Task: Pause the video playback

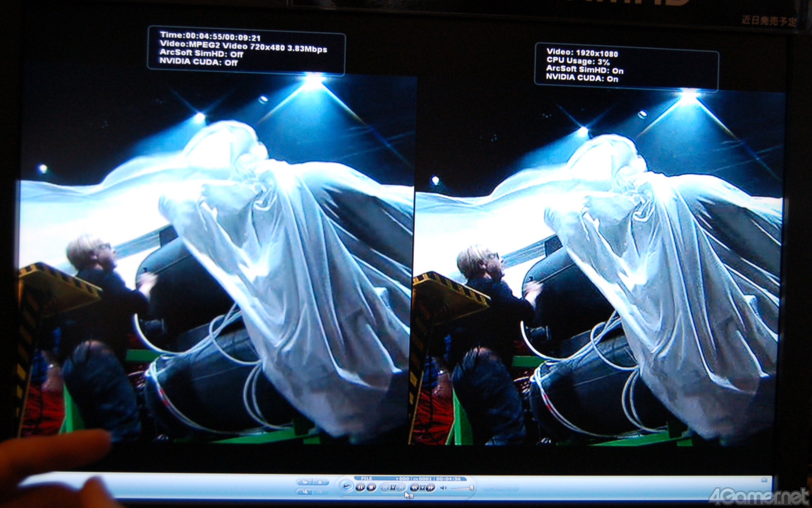Action: [x=360, y=488]
